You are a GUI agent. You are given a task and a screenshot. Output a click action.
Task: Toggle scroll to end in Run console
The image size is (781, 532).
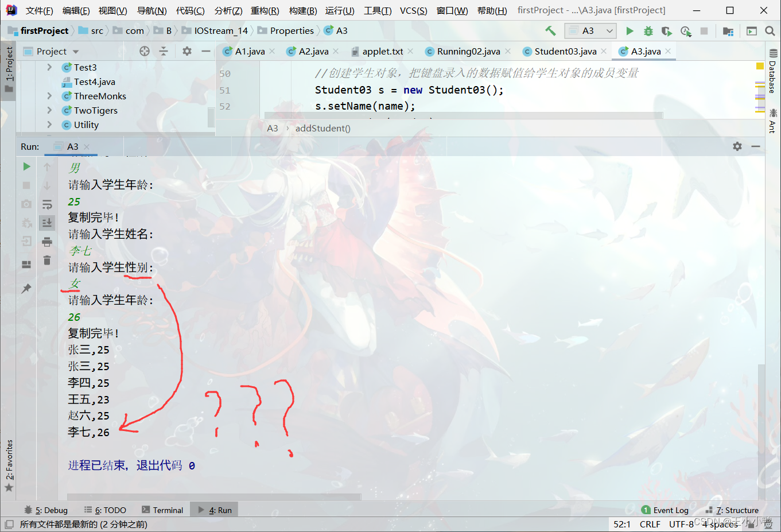[47, 222]
